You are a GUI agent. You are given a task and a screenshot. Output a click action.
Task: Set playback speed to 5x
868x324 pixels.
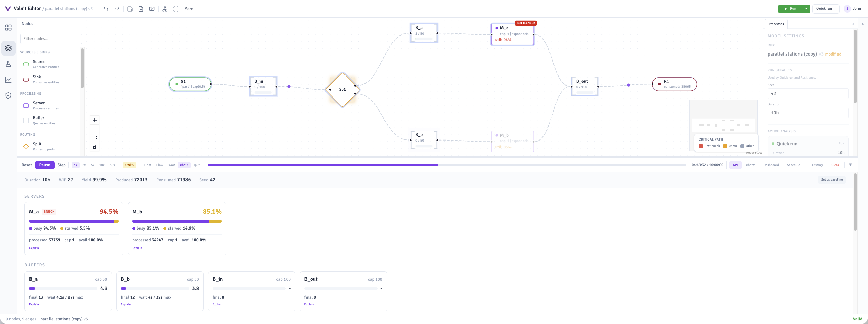[93, 165]
